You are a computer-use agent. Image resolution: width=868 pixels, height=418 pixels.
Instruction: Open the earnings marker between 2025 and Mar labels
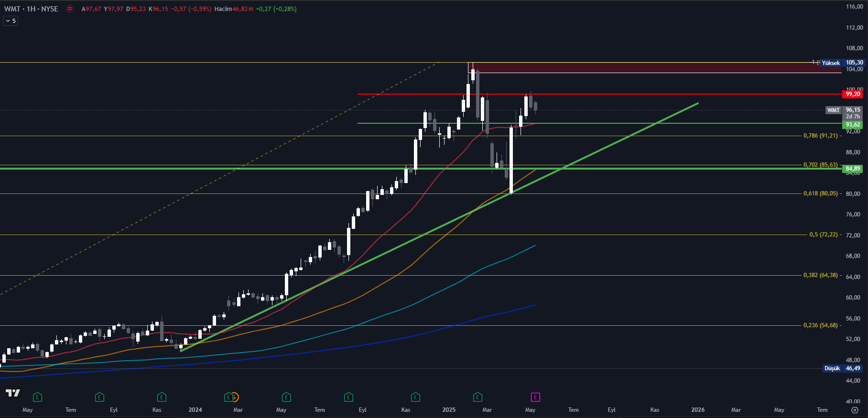coord(477,397)
